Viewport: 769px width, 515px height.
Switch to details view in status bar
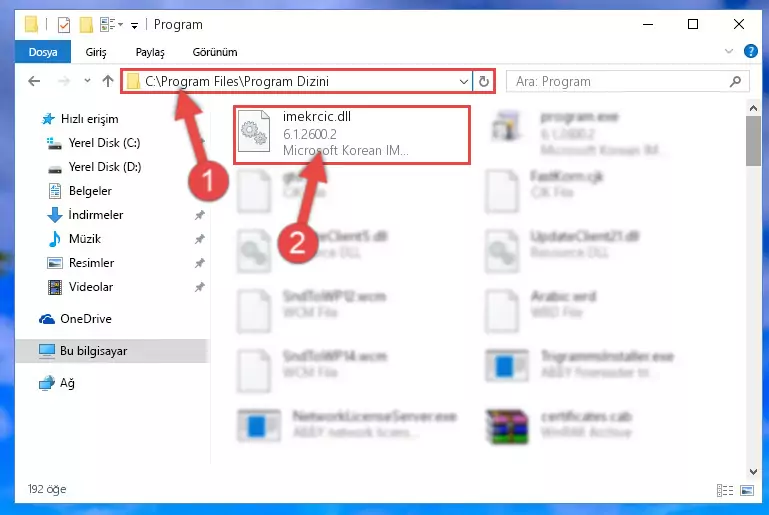[724, 490]
